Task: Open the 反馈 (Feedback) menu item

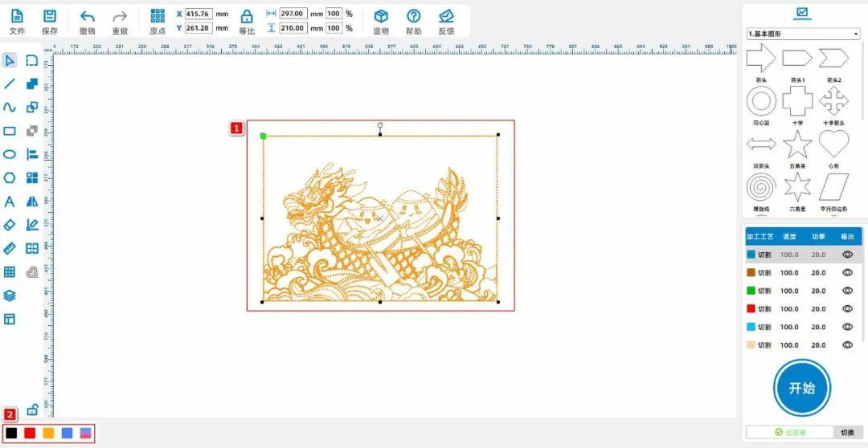Action: [446, 17]
